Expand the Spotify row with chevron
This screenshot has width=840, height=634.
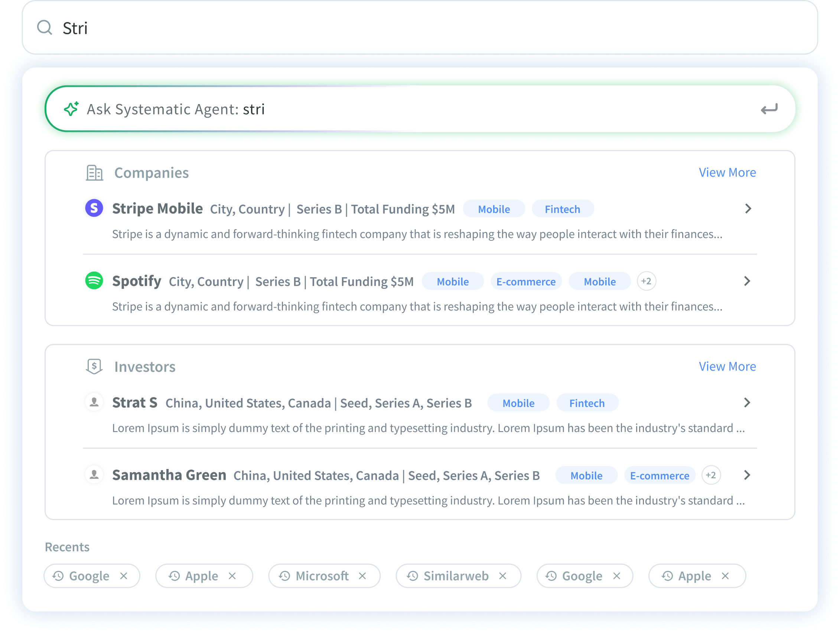tap(747, 281)
